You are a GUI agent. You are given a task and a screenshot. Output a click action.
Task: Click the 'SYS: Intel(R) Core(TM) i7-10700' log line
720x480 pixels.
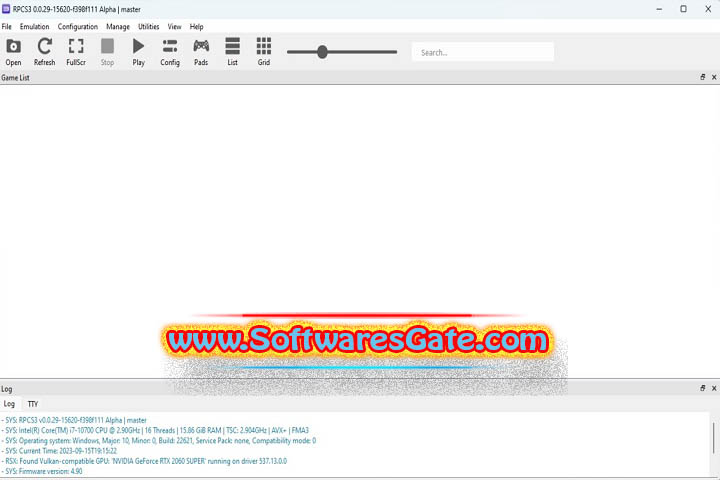[x=155, y=430]
